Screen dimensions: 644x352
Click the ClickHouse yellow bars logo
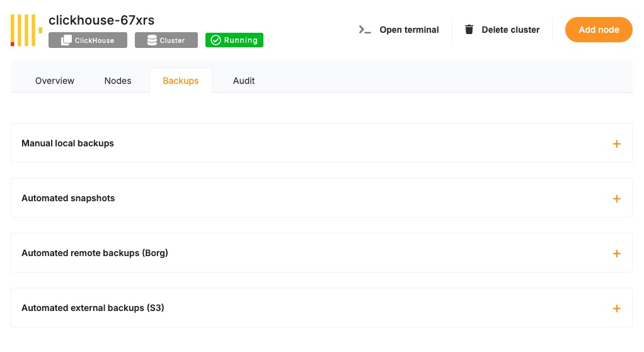26,30
